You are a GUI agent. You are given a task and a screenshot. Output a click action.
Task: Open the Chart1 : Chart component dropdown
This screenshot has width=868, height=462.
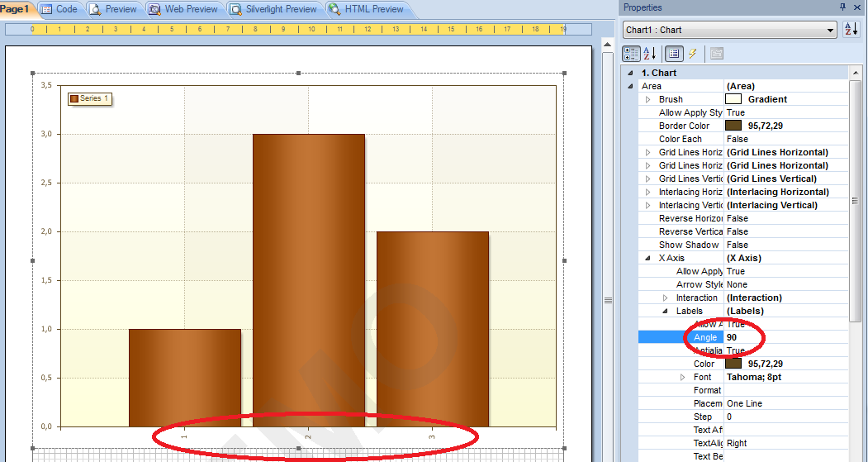(x=729, y=30)
